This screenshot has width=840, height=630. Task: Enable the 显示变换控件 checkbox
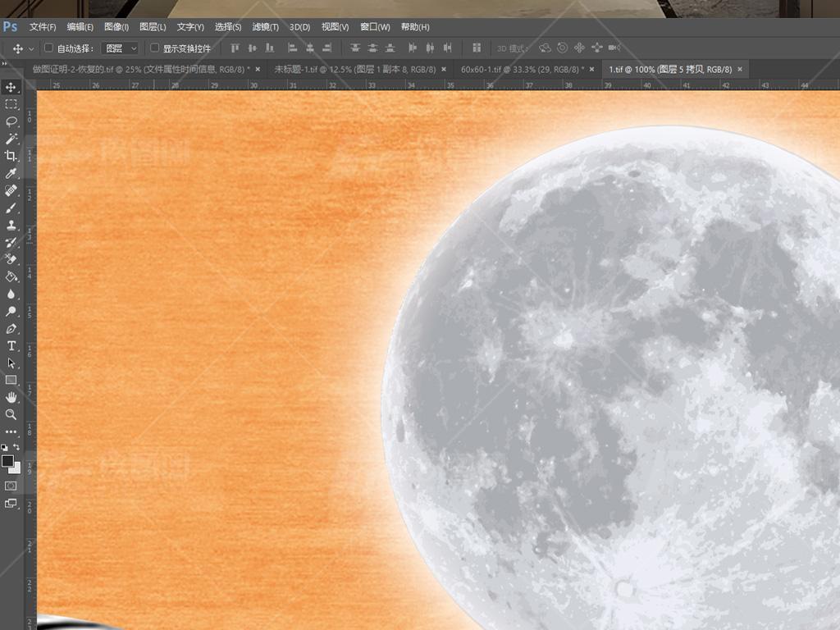pos(155,48)
